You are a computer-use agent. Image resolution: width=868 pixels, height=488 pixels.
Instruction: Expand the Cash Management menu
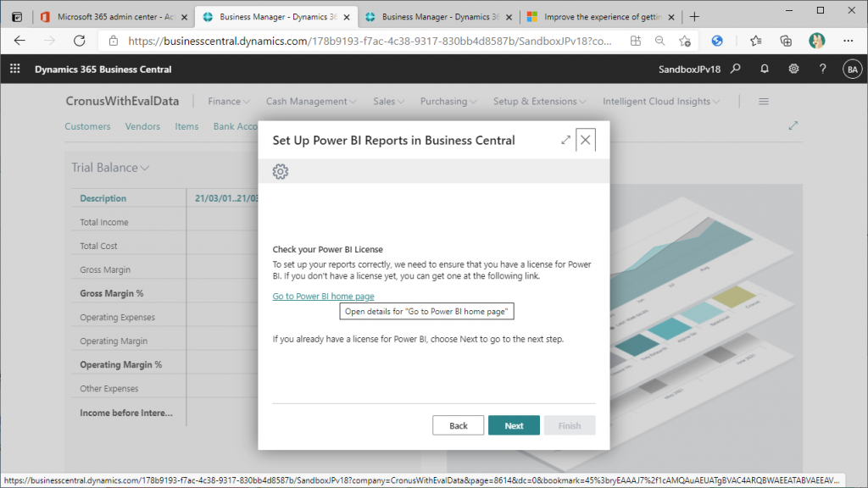311,102
